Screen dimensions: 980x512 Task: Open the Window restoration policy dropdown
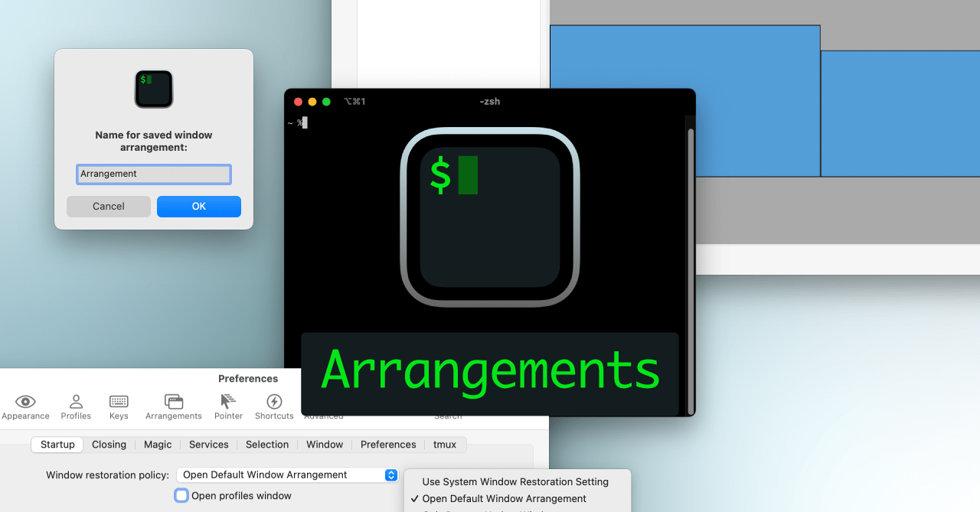tap(286, 474)
